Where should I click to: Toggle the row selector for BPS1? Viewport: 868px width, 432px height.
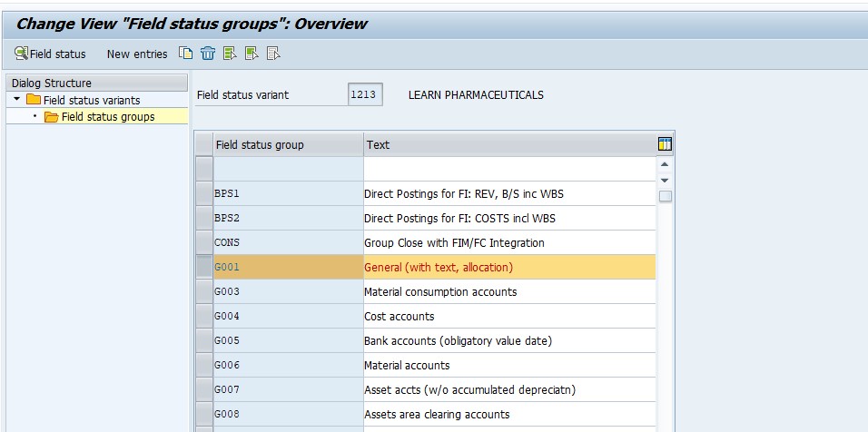click(204, 193)
